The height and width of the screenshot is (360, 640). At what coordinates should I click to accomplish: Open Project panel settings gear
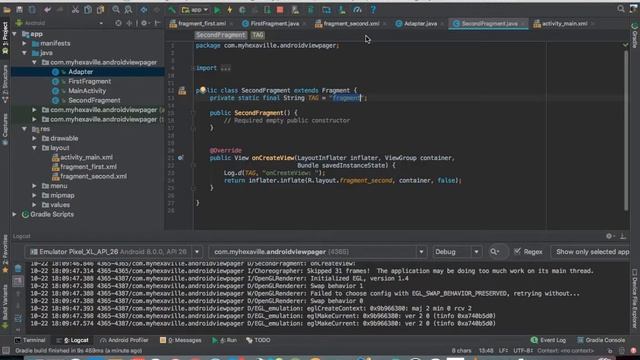[144, 23]
